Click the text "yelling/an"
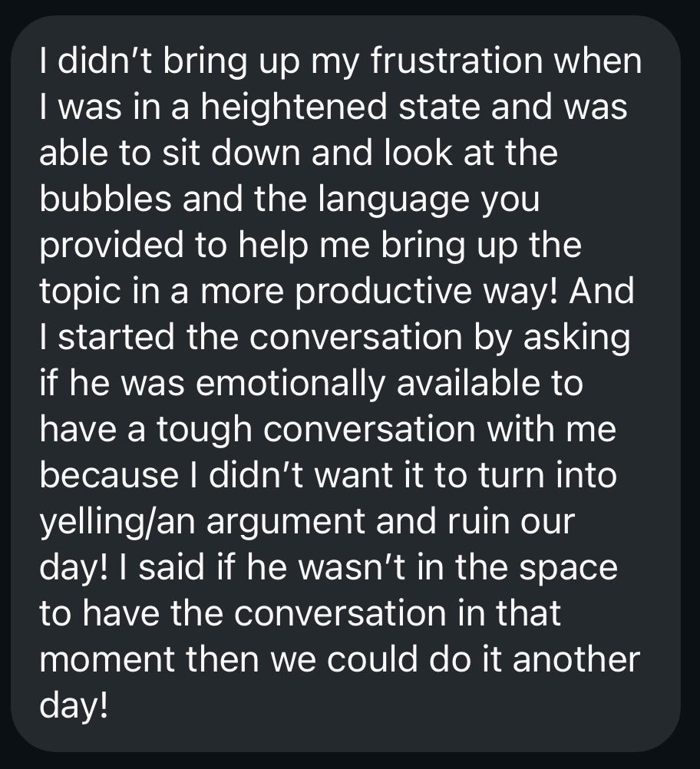The height and width of the screenshot is (769, 700). pos(120,523)
